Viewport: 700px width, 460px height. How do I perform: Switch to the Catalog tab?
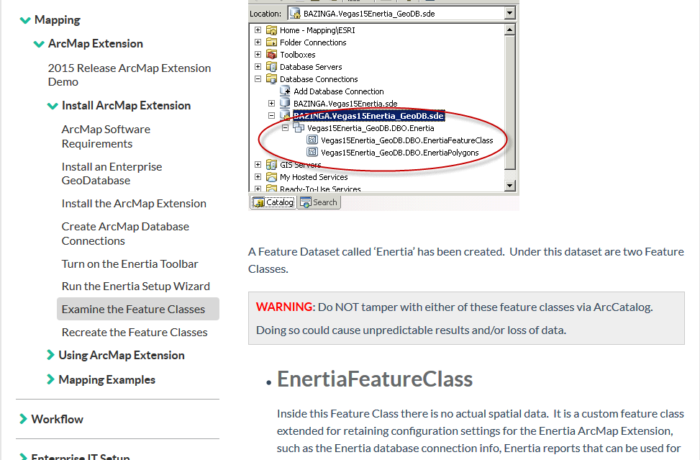click(273, 202)
